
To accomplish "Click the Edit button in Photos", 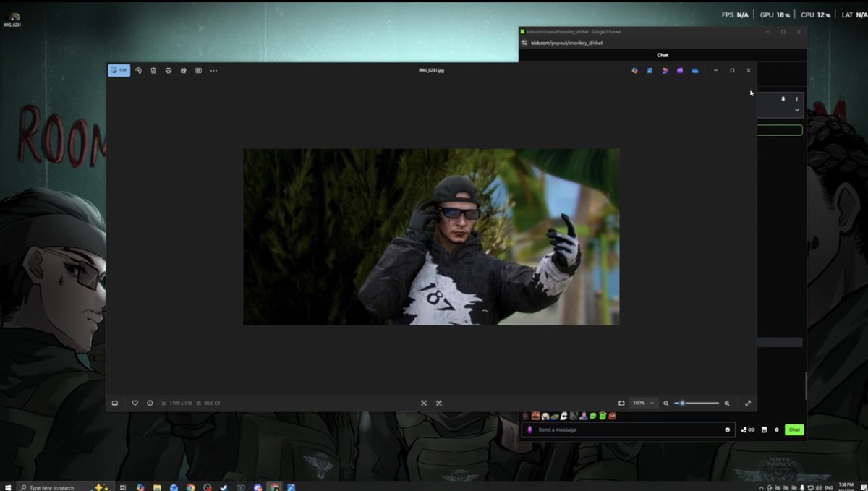I will 119,70.
